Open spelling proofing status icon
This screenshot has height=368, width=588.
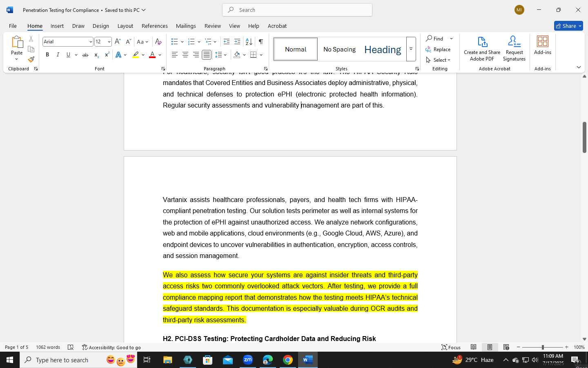71,347
